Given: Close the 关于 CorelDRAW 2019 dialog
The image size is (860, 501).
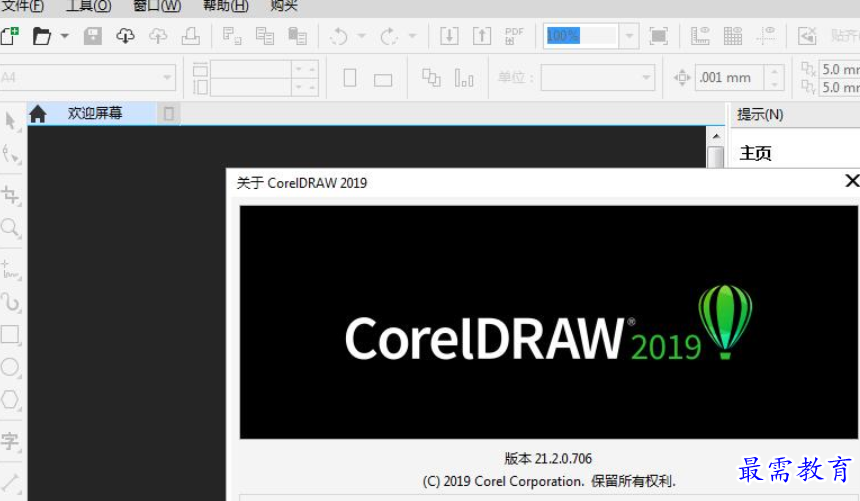Looking at the screenshot, I should (852, 181).
